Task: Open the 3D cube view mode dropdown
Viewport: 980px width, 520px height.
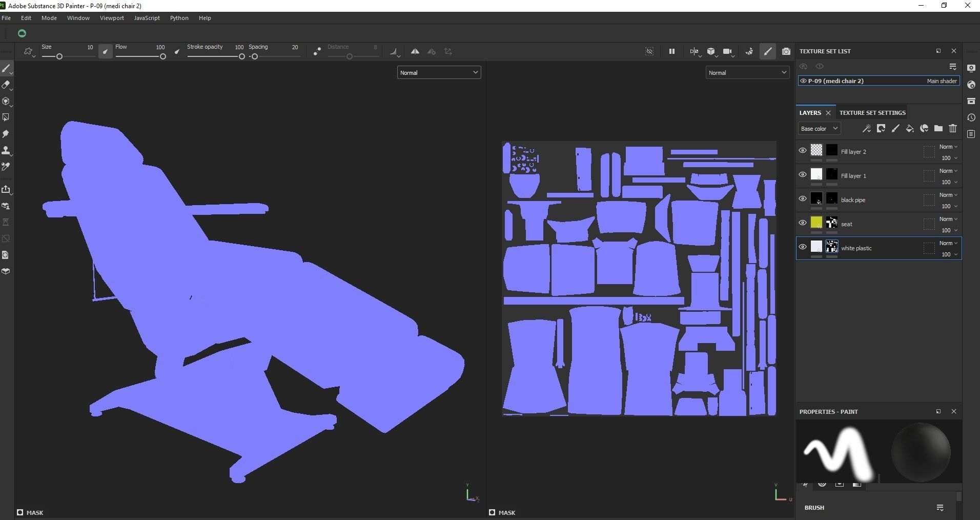Action: point(711,51)
